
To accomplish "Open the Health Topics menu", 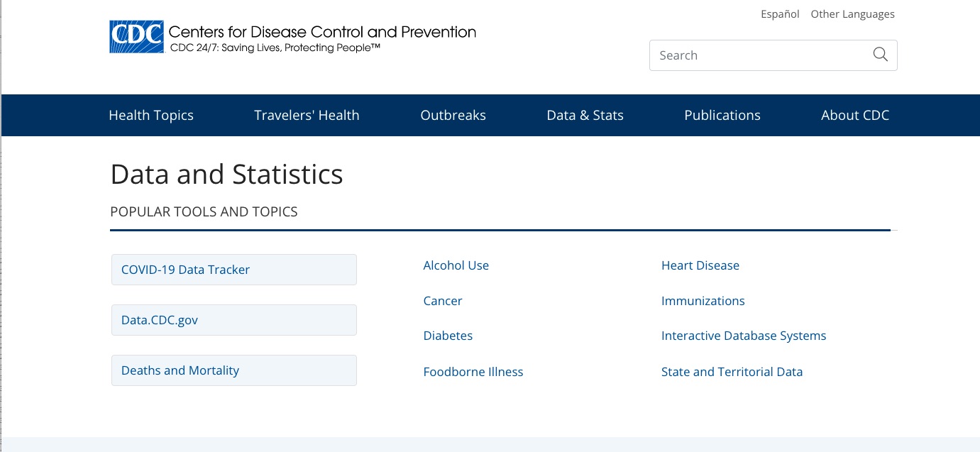I will click(151, 115).
